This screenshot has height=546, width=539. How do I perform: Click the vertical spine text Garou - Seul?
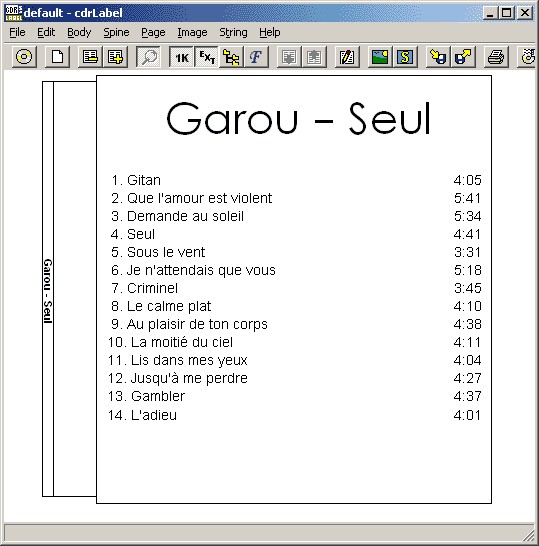(48, 291)
